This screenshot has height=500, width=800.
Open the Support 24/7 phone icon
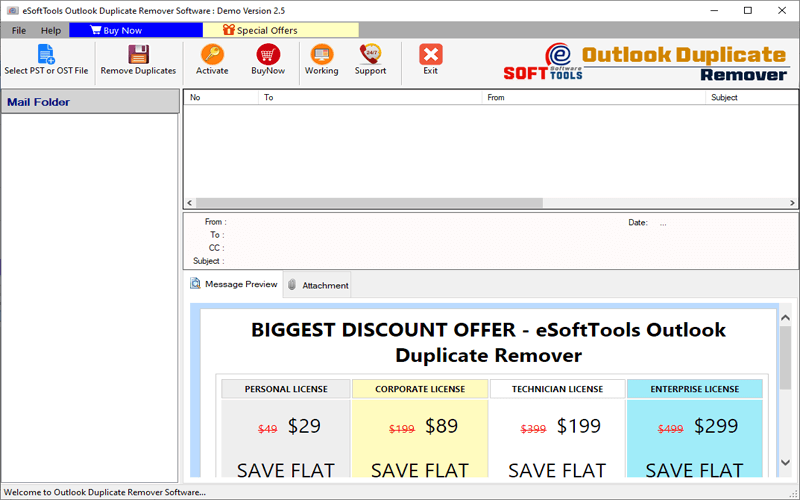(x=370, y=54)
